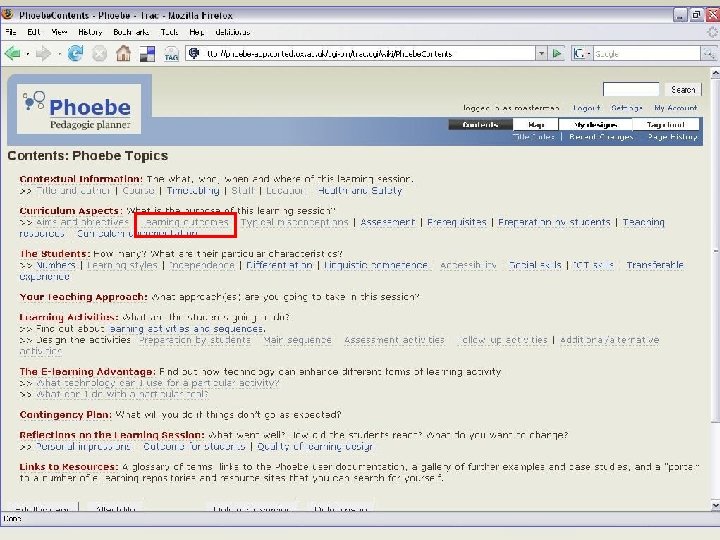The width and height of the screenshot is (720, 540).
Task: Click the search magnifier icon in Google box
Action: click(708, 54)
